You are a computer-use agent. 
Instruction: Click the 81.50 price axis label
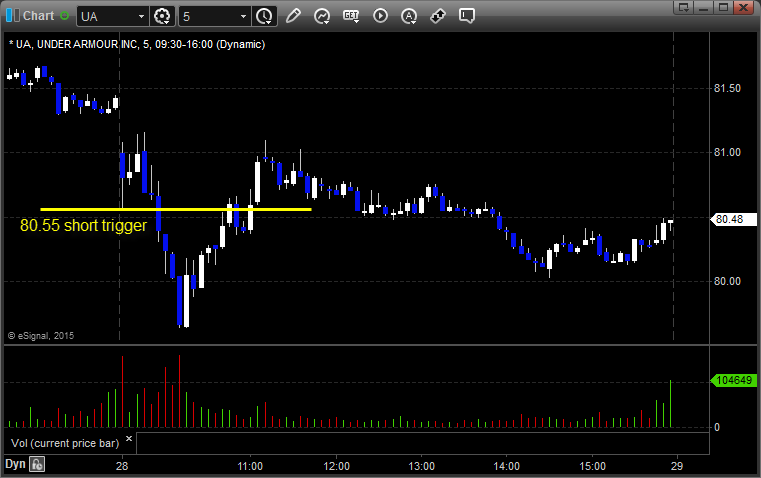[x=727, y=88]
